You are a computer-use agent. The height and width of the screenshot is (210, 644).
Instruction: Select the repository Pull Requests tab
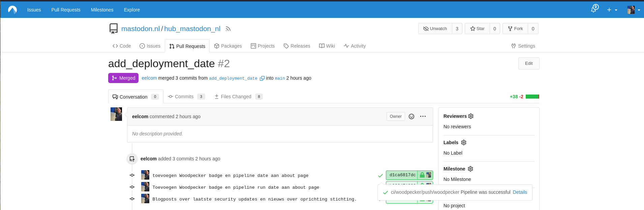tap(187, 46)
